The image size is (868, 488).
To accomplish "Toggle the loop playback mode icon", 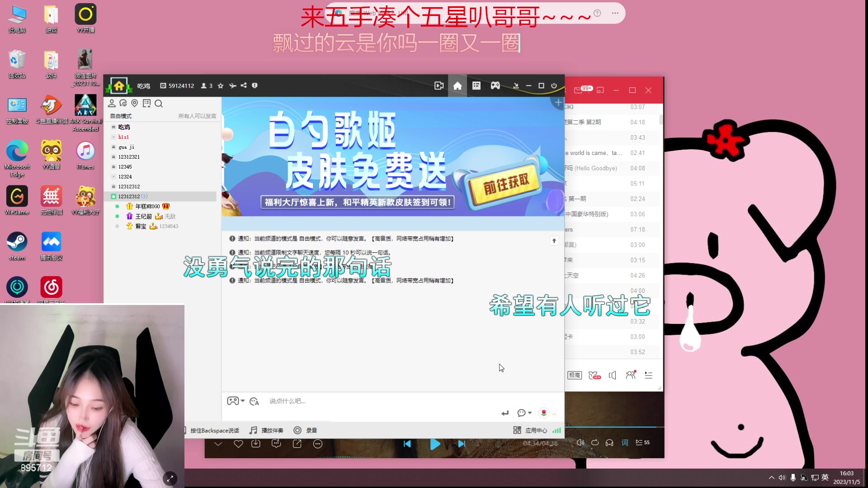I will pyautogui.click(x=596, y=443).
